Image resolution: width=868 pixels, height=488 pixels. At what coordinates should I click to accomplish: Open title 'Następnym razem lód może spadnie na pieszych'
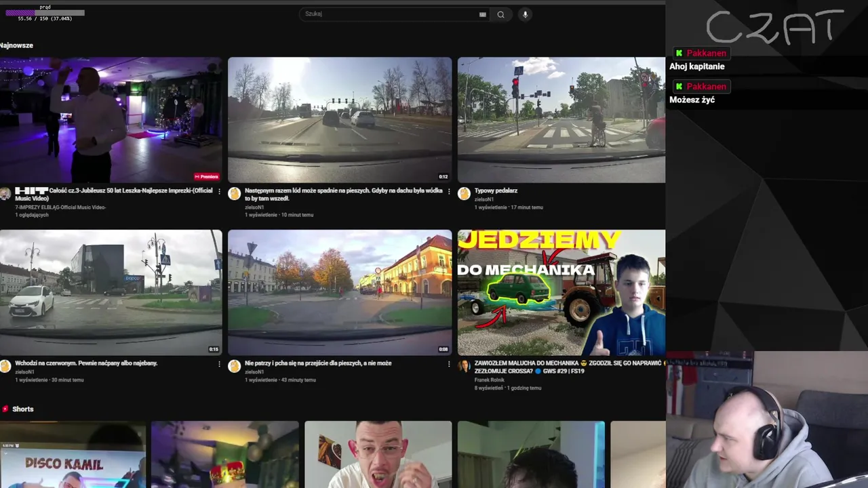(344, 195)
